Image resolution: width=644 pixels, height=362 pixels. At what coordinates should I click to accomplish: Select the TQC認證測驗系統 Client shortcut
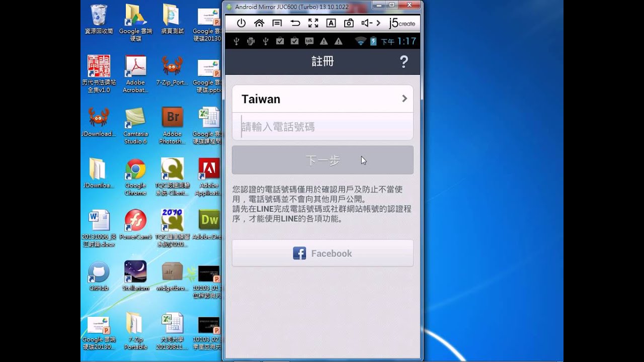click(172, 176)
